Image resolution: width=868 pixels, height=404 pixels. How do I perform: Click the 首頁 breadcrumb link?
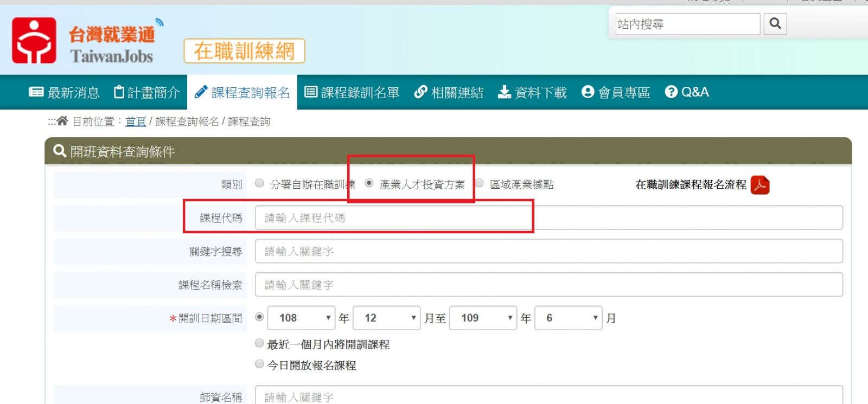136,121
